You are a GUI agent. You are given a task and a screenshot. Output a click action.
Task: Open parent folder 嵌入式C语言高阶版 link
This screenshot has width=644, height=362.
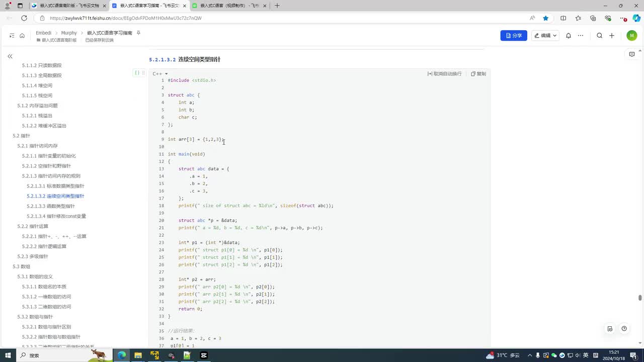[x=56, y=40]
